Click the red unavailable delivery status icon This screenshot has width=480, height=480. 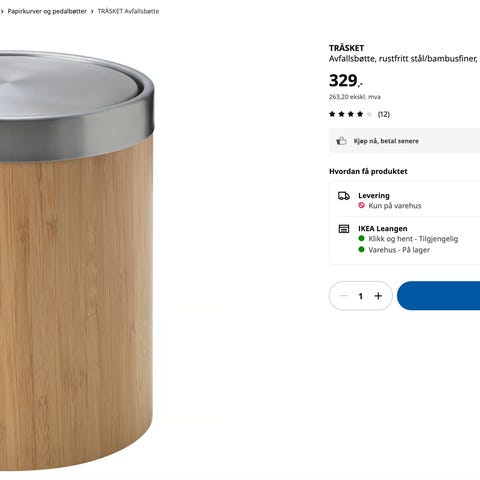pyautogui.click(x=361, y=205)
